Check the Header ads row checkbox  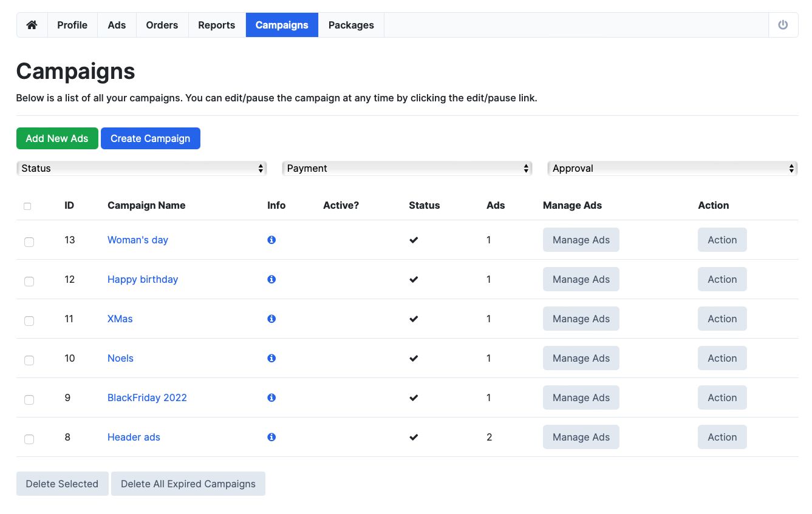(x=29, y=439)
